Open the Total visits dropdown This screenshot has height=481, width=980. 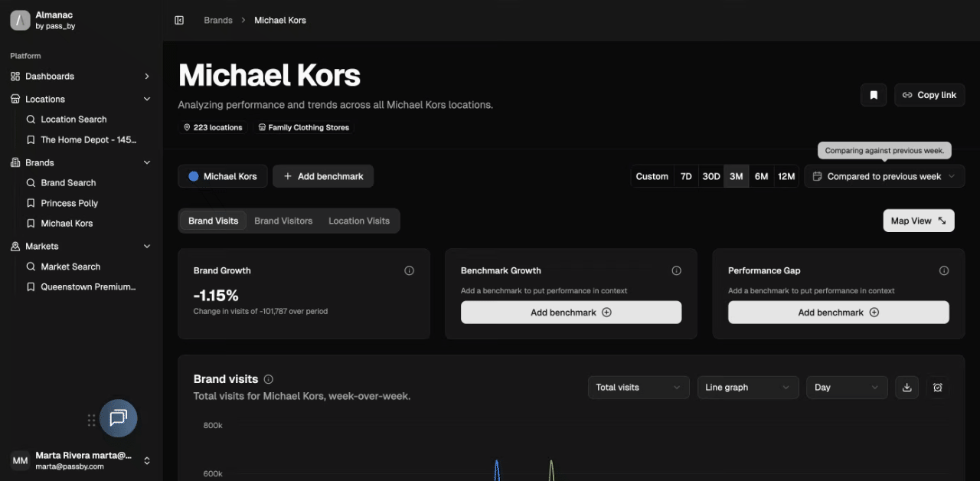click(638, 388)
